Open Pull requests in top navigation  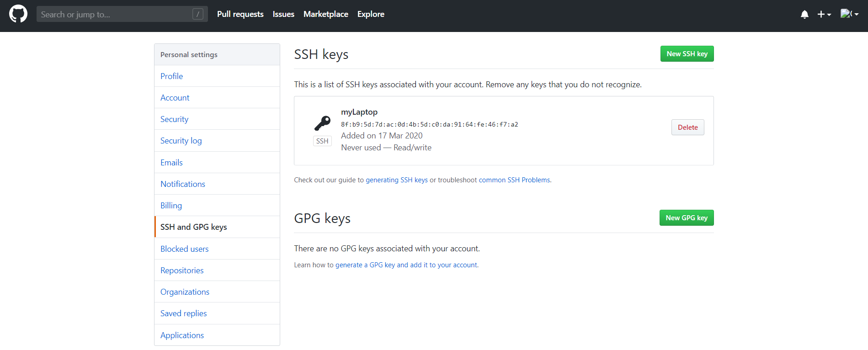coord(240,14)
